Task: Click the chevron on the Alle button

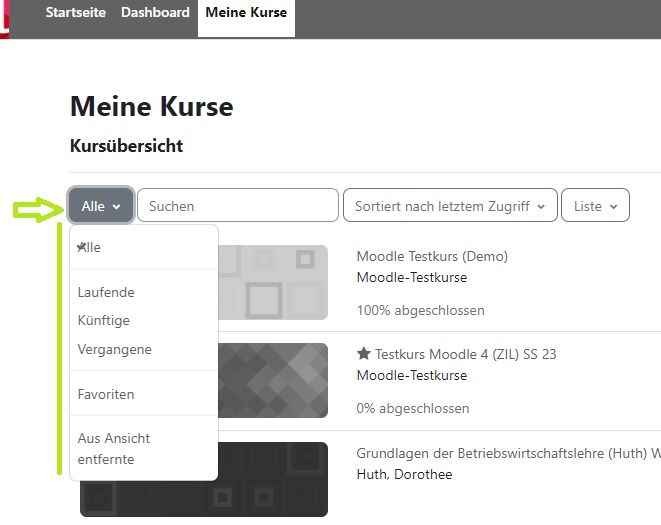Action: click(x=116, y=207)
